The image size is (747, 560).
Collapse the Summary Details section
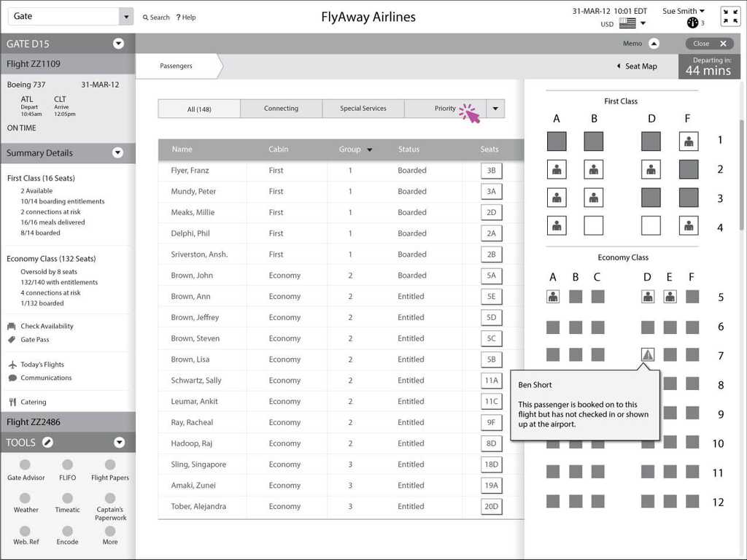[x=119, y=153]
